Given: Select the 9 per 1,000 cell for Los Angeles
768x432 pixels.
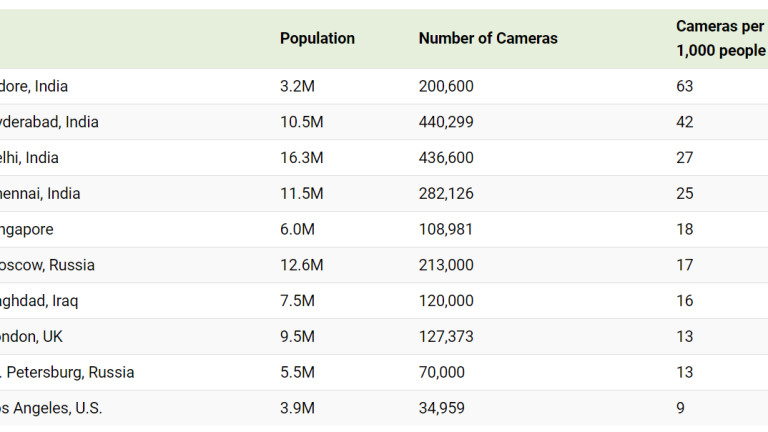Looking at the screenshot, I should click(x=680, y=408).
